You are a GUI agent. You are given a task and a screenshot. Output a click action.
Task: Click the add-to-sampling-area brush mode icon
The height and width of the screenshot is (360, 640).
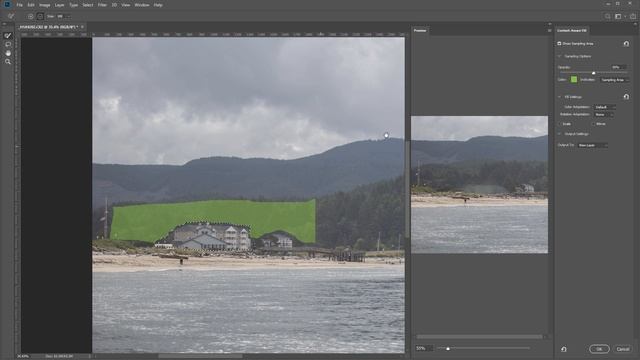click(x=31, y=16)
